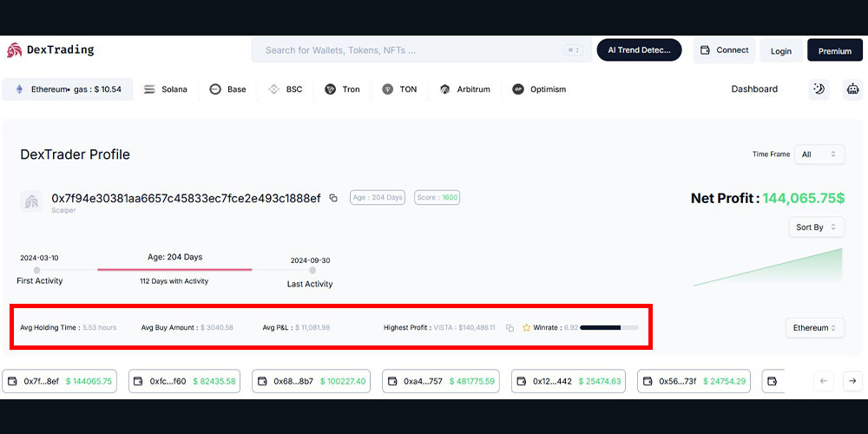Image resolution: width=868 pixels, height=434 pixels.
Task: Select wallet chip 0x56...73f
Action: [x=694, y=381]
